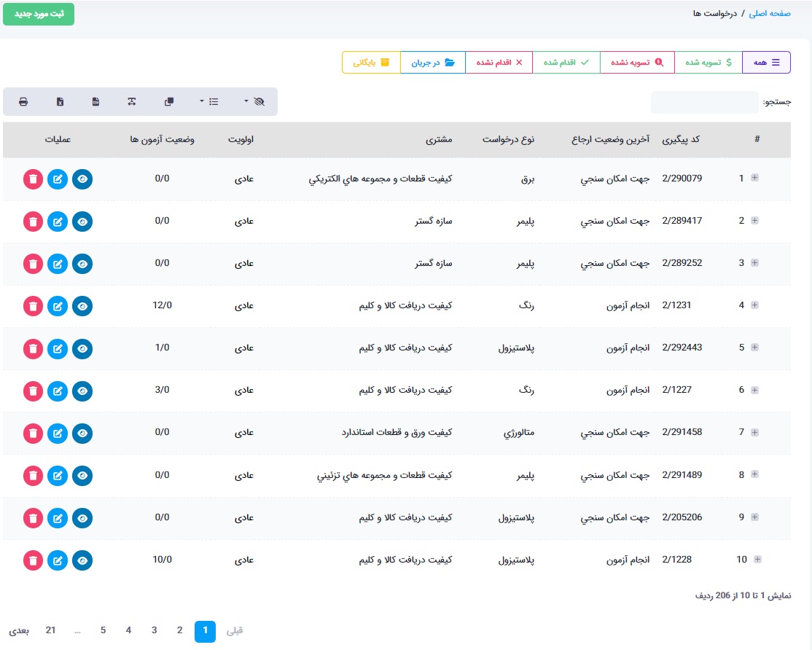View request 2/289417 details

tap(82, 222)
